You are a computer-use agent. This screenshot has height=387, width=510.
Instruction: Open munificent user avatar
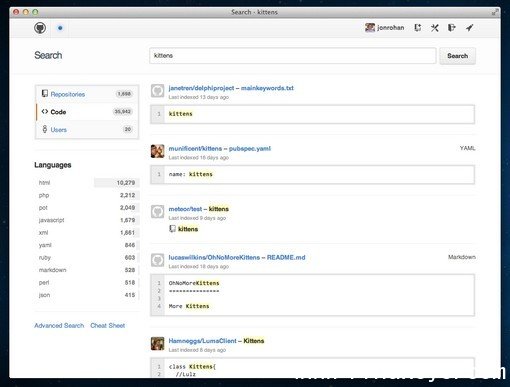[157, 151]
